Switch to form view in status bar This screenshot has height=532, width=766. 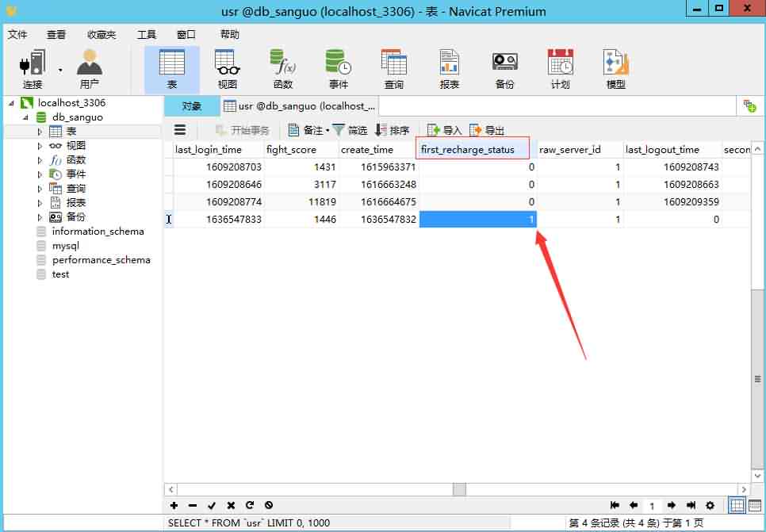tap(753, 505)
